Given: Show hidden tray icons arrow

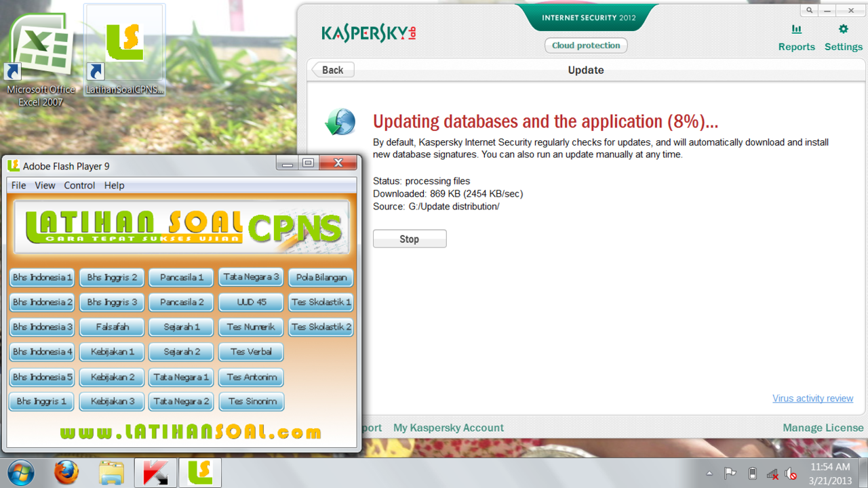Looking at the screenshot, I should tap(709, 474).
